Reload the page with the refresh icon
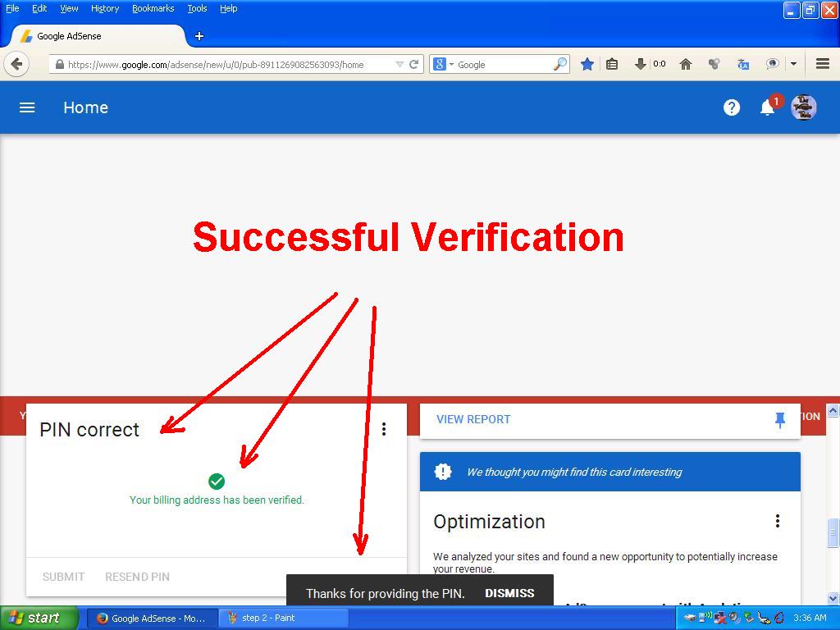The width and height of the screenshot is (840, 630). pyautogui.click(x=413, y=64)
